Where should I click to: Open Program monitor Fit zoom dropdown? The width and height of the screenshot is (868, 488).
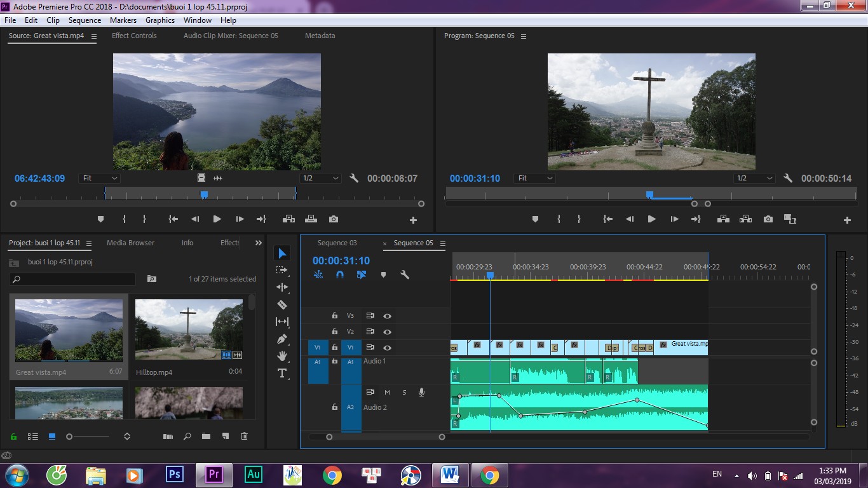click(534, 179)
